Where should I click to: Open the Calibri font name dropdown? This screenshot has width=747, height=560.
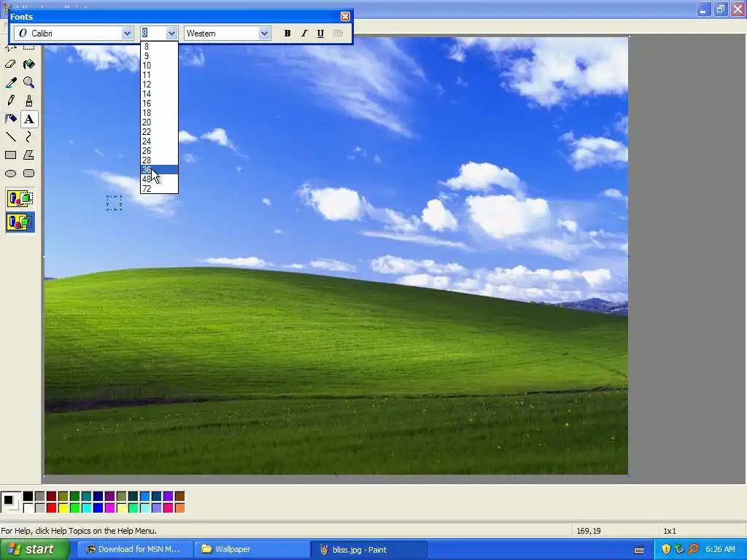point(127,34)
